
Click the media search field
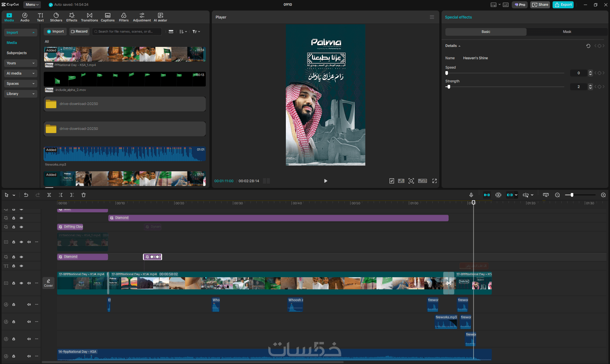tap(127, 32)
